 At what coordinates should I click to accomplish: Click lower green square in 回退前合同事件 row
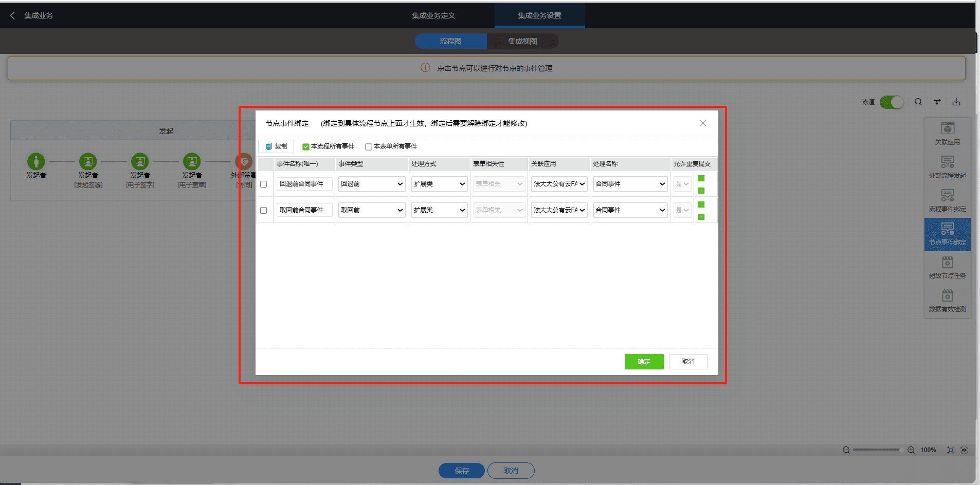point(701,191)
